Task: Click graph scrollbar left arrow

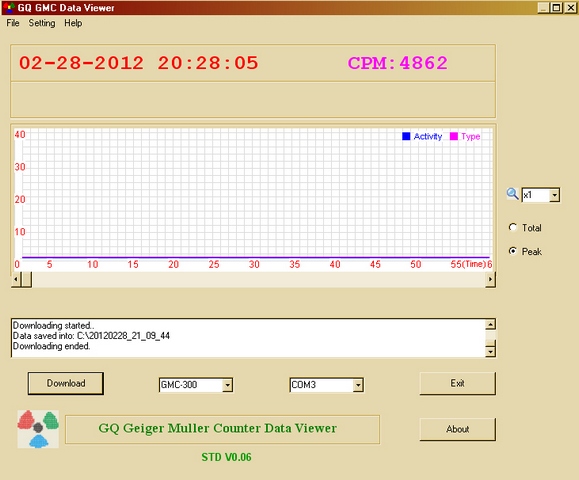Action: pyautogui.click(x=16, y=280)
